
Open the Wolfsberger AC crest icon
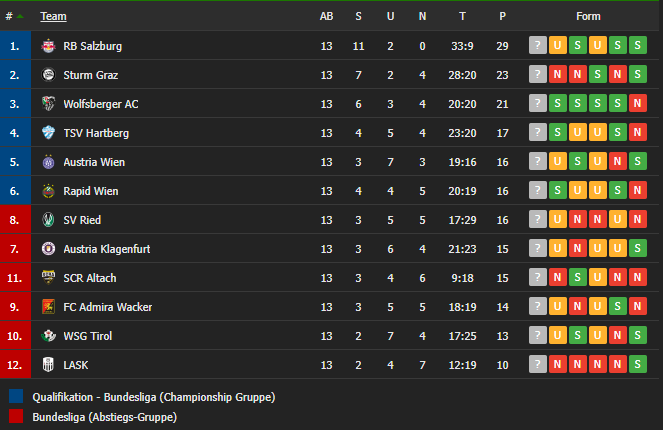click(48, 104)
